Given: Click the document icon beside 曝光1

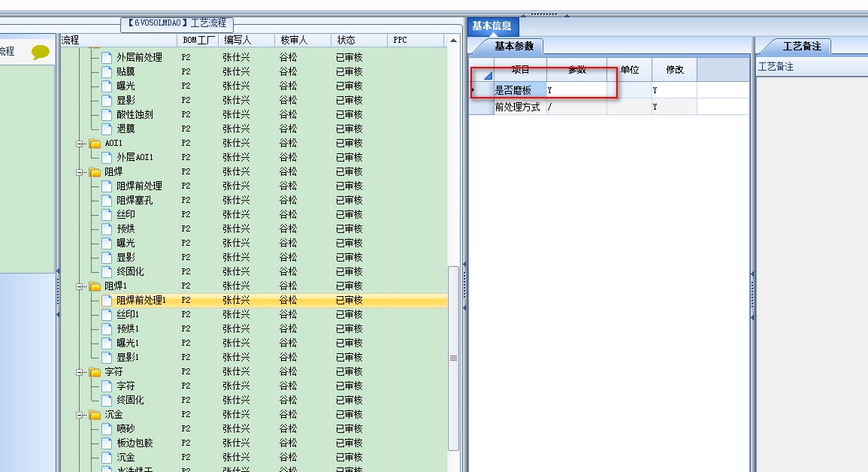Looking at the screenshot, I should click(x=107, y=343).
